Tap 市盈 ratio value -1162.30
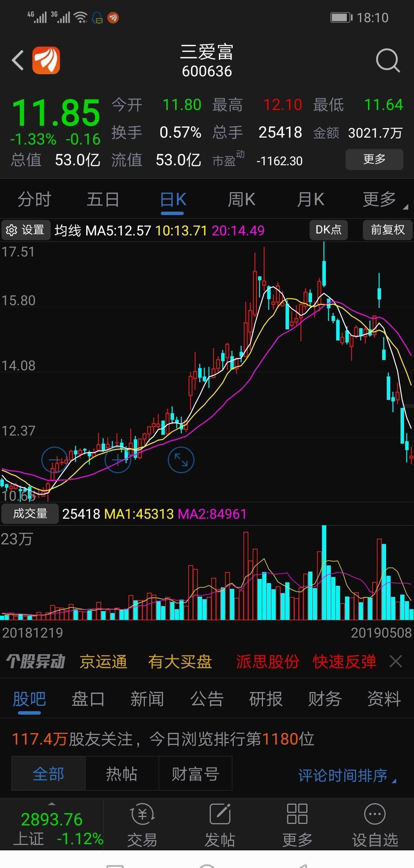The width and height of the screenshot is (414, 868). (x=279, y=161)
